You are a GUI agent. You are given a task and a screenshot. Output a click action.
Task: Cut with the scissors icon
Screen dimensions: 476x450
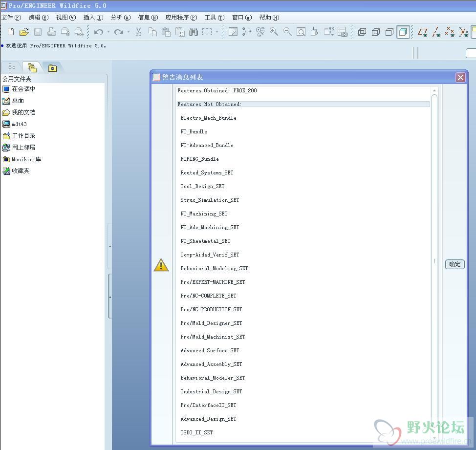pos(138,32)
